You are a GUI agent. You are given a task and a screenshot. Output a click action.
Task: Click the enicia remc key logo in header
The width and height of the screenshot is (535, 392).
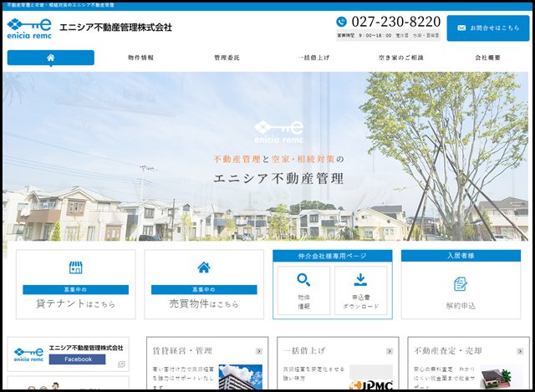[29, 28]
